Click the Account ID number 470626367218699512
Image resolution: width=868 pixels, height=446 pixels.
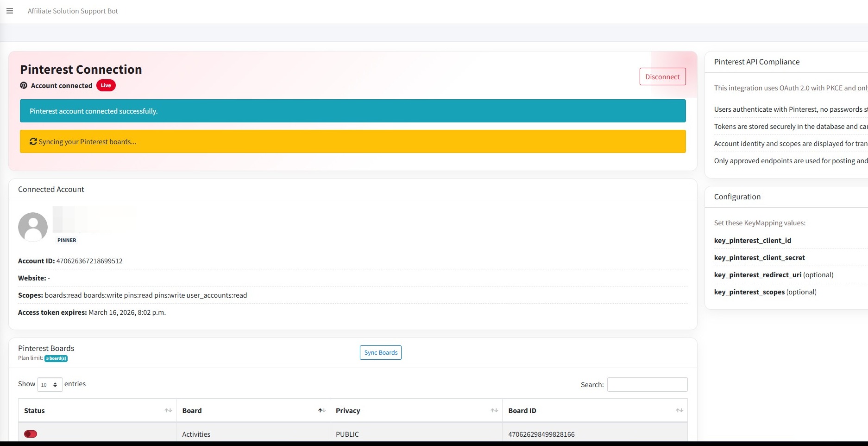click(x=89, y=261)
